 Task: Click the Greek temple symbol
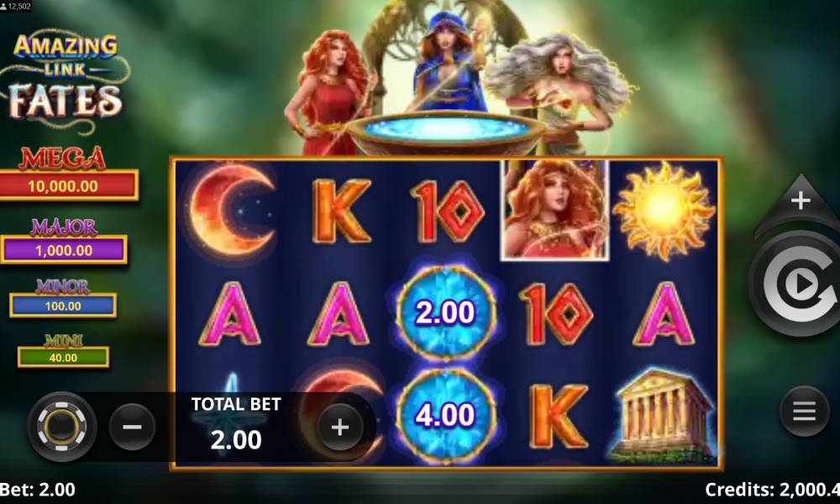664,415
